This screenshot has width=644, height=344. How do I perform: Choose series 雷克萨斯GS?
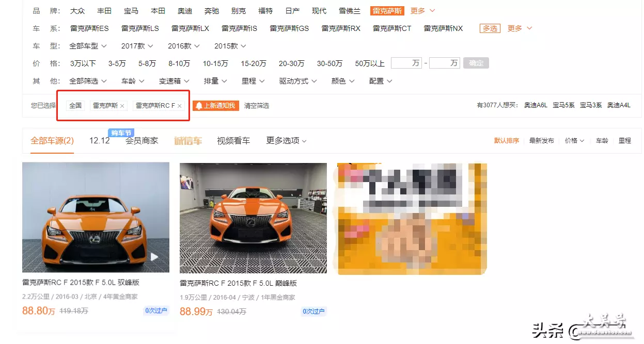(x=289, y=28)
